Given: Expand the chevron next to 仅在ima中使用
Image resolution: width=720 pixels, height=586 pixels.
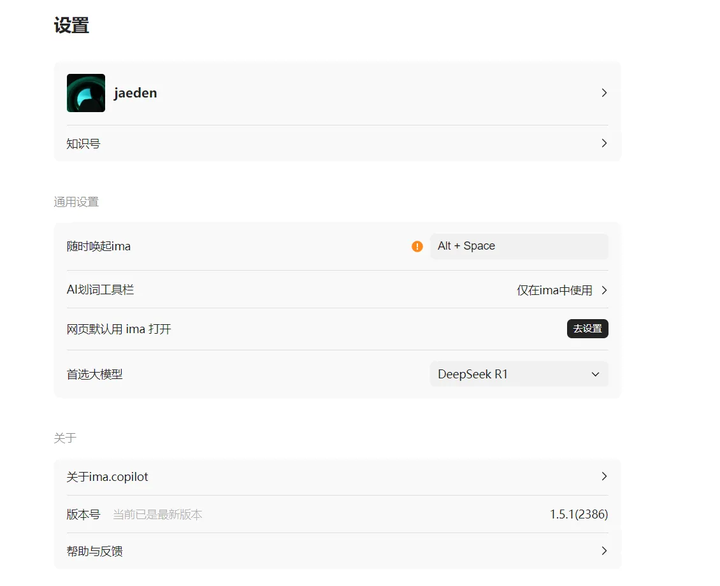Looking at the screenshot, I should click(x=604, y=290).
